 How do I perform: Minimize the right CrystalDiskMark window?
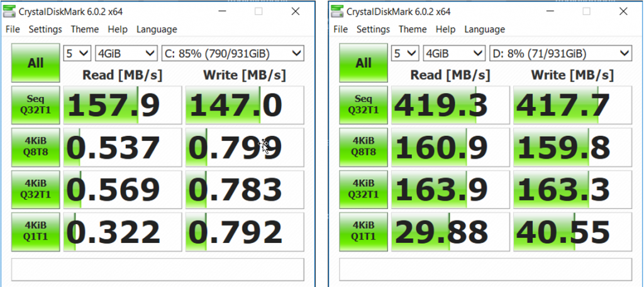pyautogui.click(x=549, y=11)
